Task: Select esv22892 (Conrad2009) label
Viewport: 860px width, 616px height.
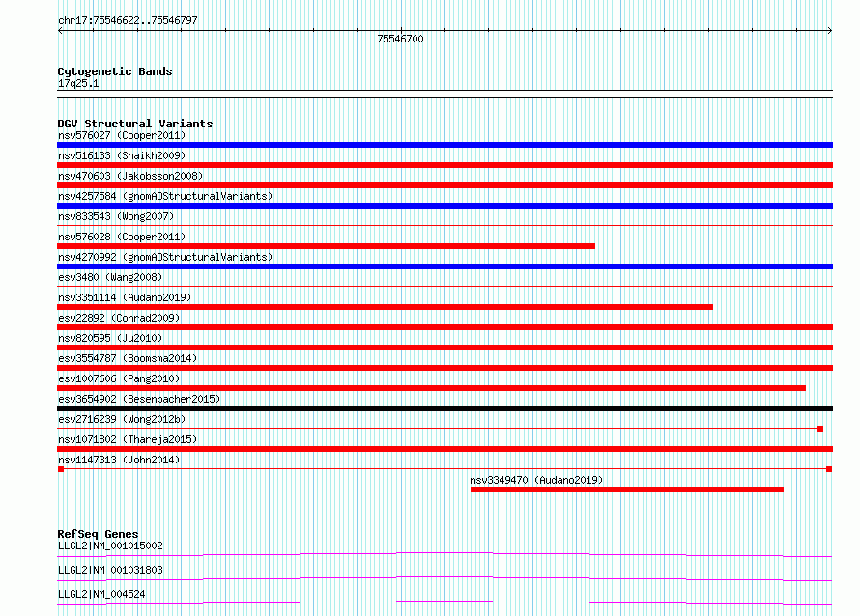Action: click(119, 318)
